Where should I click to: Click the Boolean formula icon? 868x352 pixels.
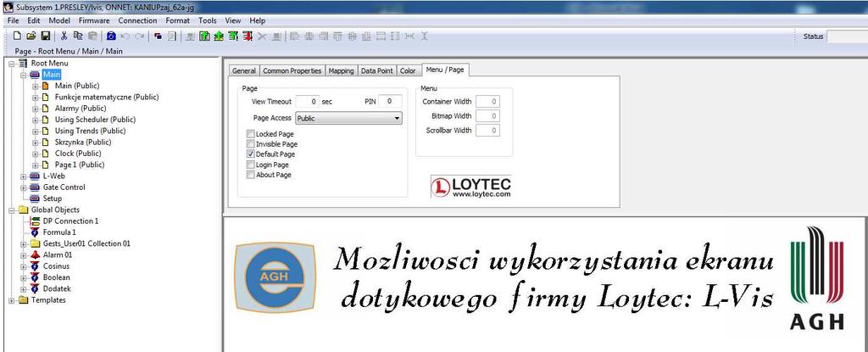(35, 277)
